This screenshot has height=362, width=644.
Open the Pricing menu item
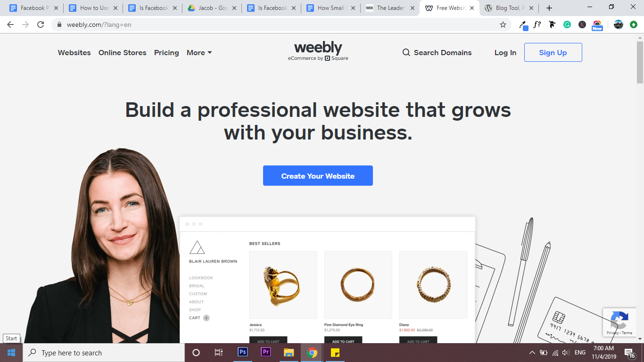click(x=166, y=52)
